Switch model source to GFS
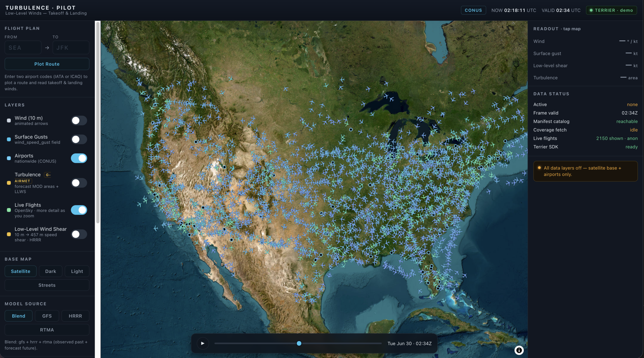 pyautogui.click(x=47, y=316)
